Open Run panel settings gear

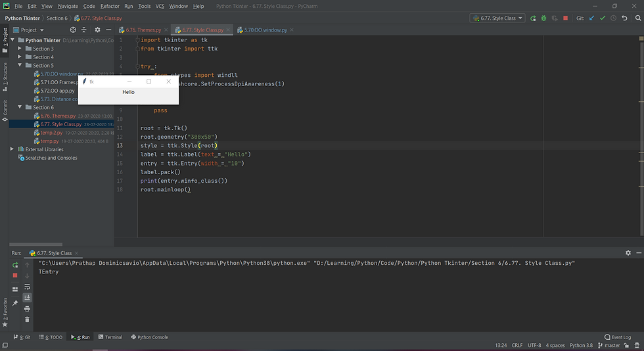click(628, 253)
